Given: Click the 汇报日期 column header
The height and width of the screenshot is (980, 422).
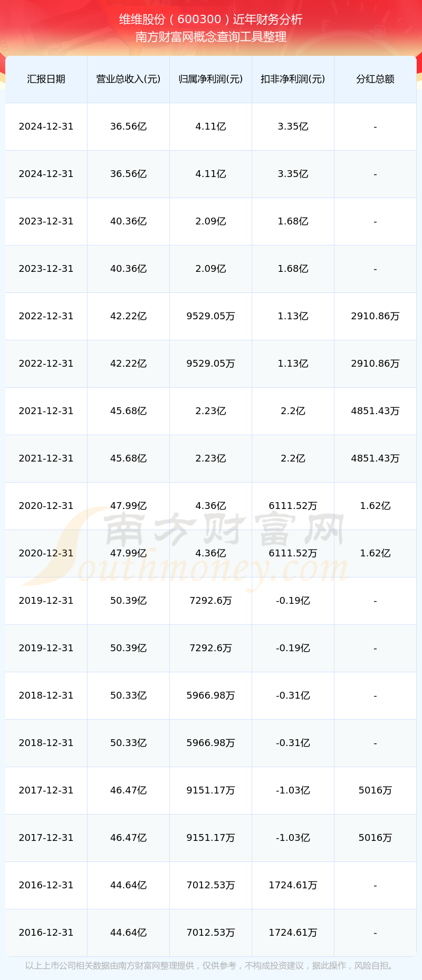Looking at the screenshot, I should [x=46, y=79].
